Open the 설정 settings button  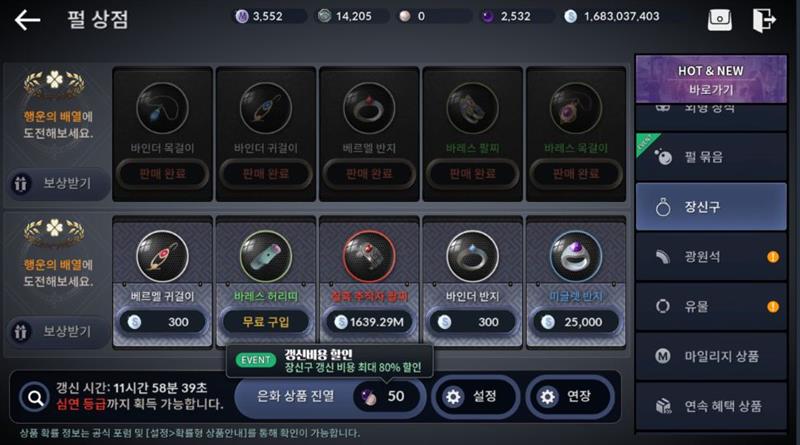(x=474, y=397)
